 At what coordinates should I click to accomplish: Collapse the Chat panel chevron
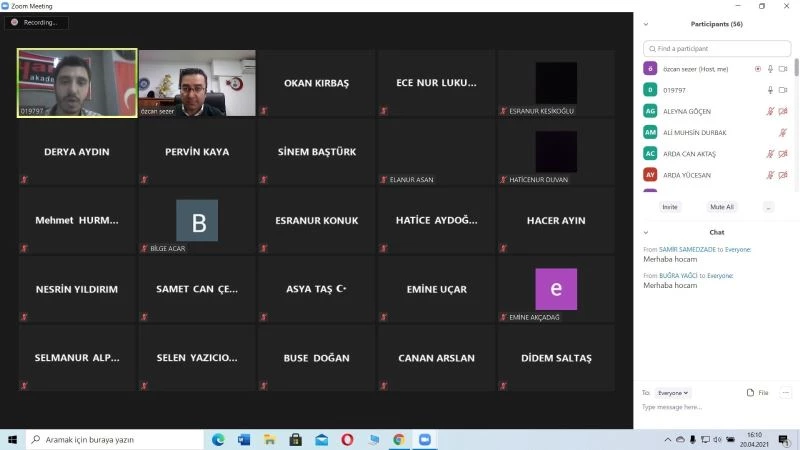point(646,232)
